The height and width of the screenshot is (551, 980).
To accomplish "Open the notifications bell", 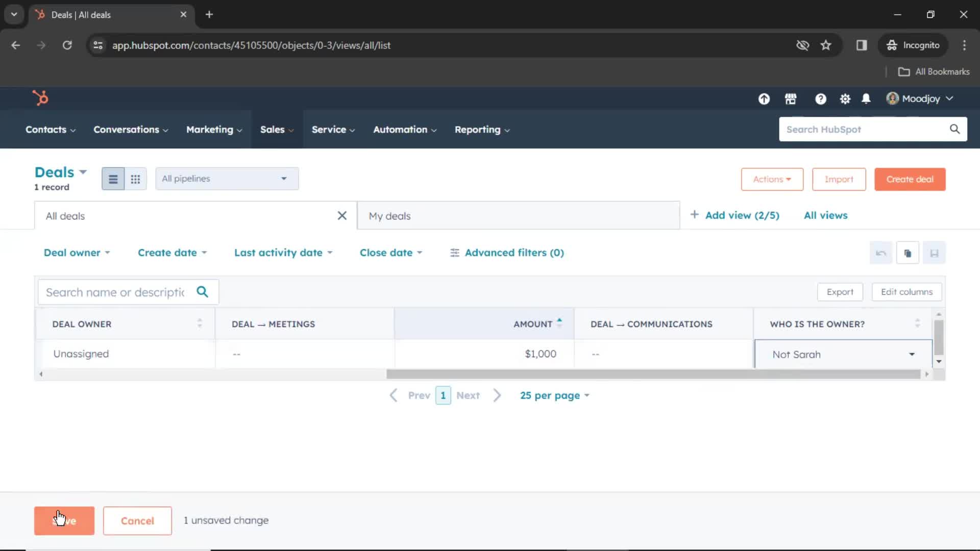I will point(866,98).
